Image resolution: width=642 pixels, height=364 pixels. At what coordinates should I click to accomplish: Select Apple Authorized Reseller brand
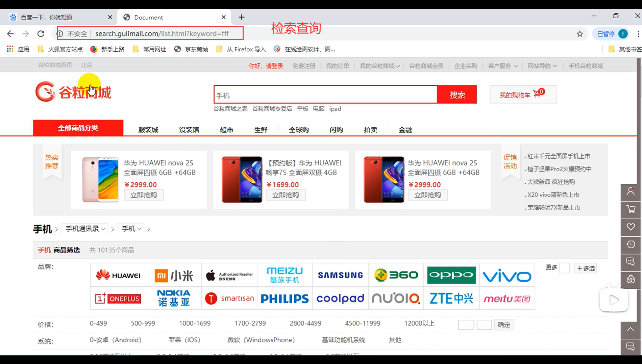click(x=229, y=275)
